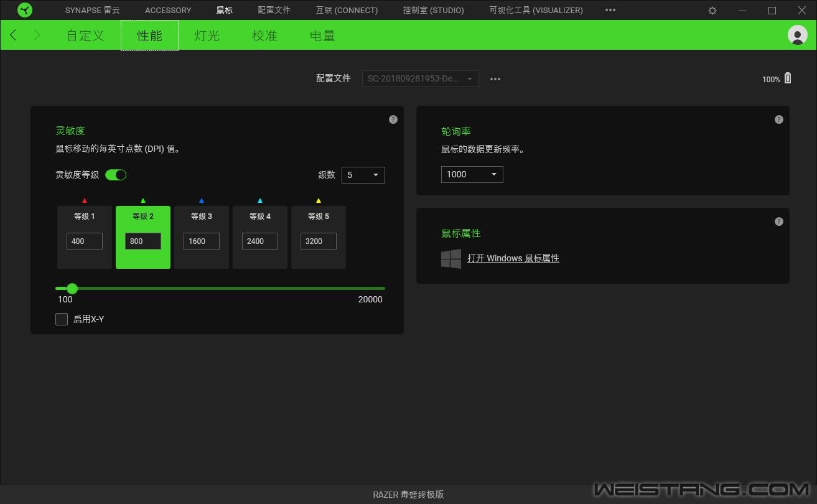This screenshot has height=504, width=817.
Task: Open the 打开 Windows 鼠标属性 link
Action: pyautogui.click(x=513, y=258)
